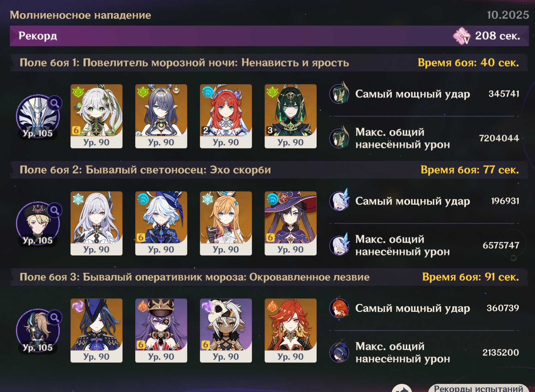The image size is (535, 392).
Task: Select Mavuika's Pyro character card
Action: point(290,330)
